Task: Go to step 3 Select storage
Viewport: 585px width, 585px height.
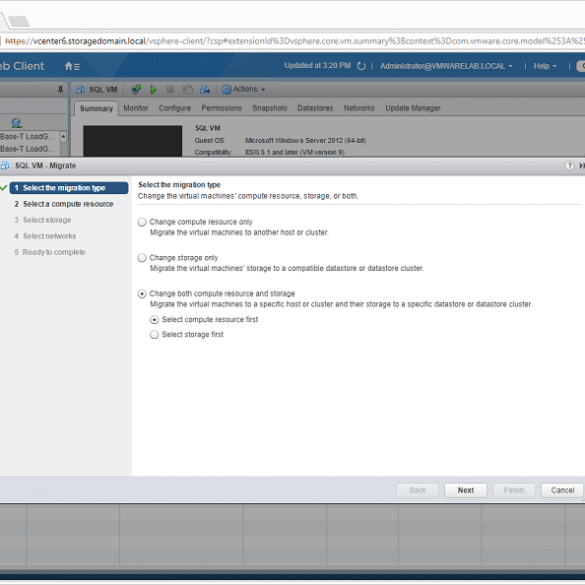Action: (x=43, y=220)
